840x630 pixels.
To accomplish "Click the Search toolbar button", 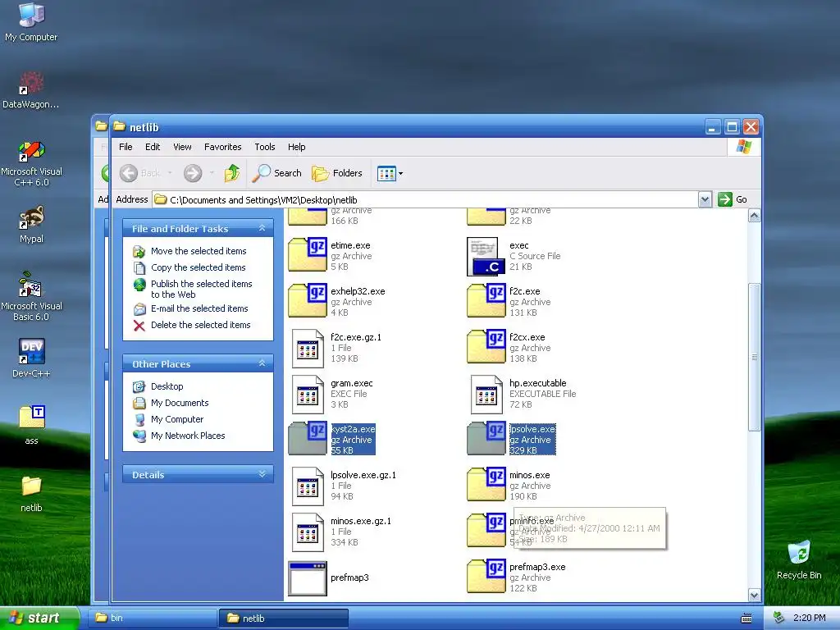I will [x=277, y=173].
